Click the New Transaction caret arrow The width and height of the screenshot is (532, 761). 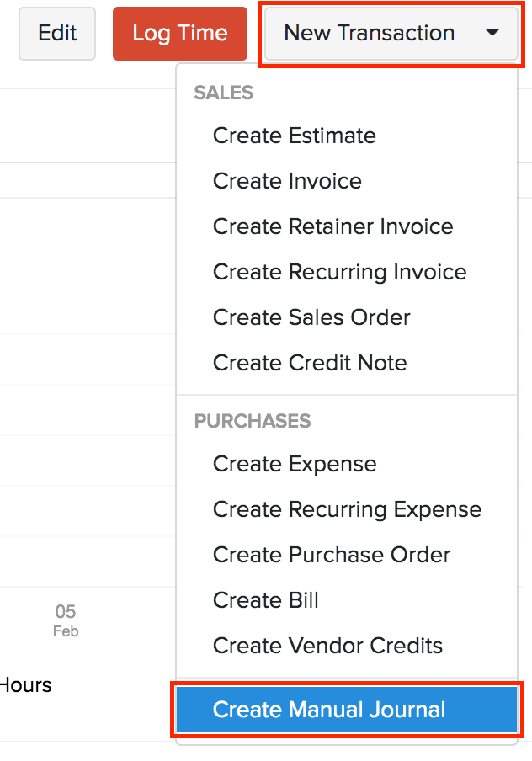[492, 34]
